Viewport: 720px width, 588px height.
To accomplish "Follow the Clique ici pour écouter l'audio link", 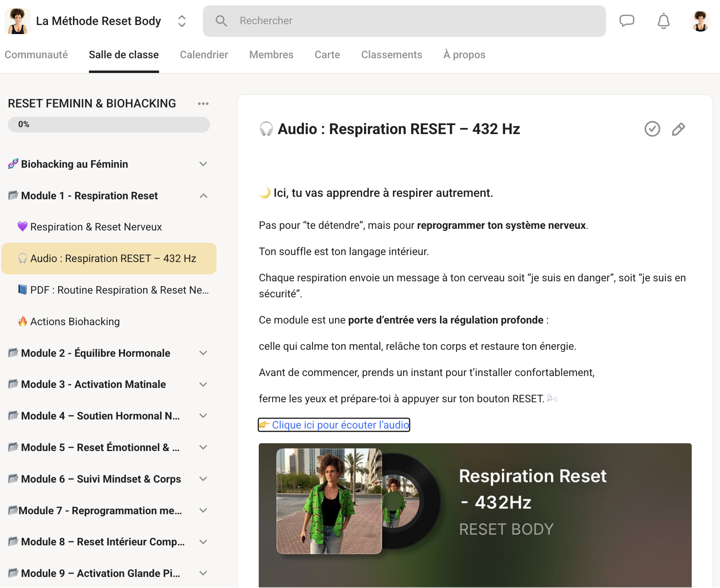I will click(x=334, y=425).
